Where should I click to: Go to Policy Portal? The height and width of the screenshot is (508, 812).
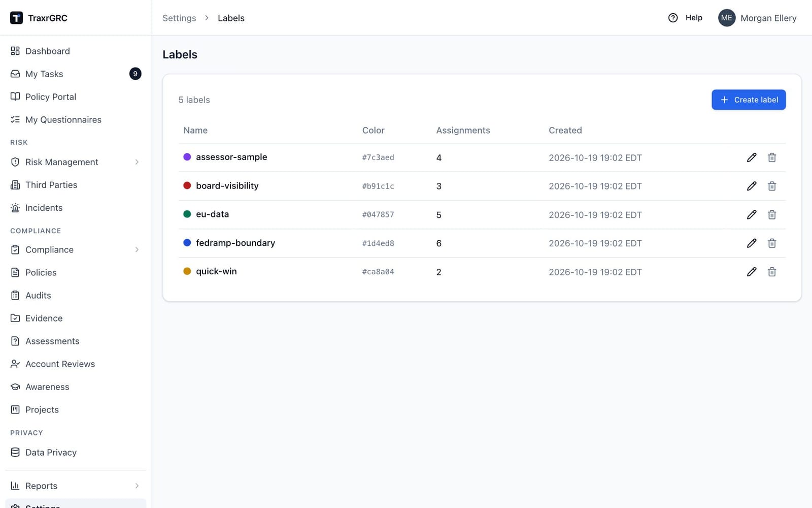[x=76, y=97]
